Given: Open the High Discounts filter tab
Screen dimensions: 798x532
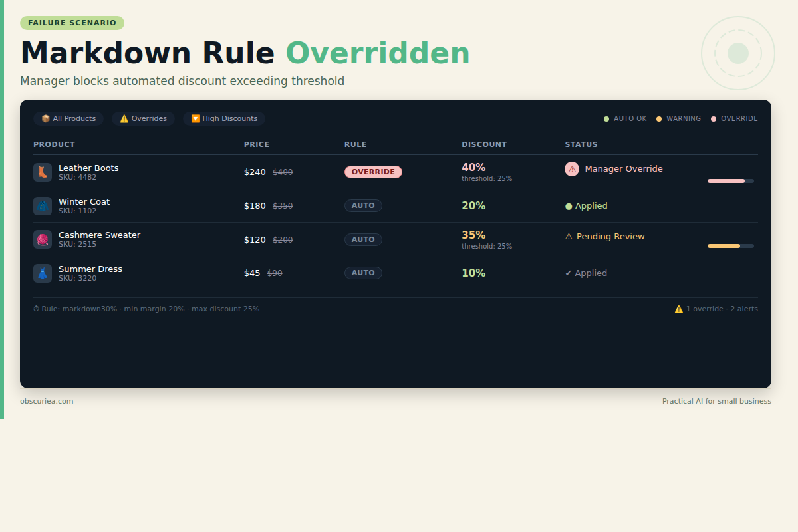Looking at the screenshot, I should tap(224, 119).
